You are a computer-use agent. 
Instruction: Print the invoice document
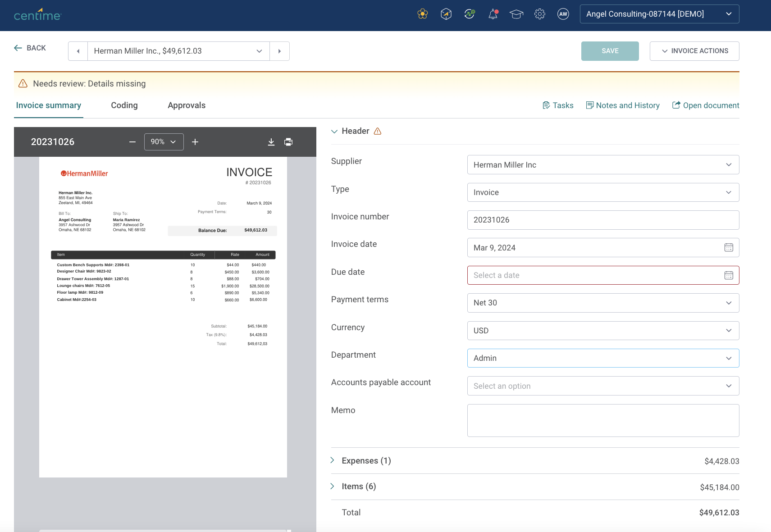288,142
